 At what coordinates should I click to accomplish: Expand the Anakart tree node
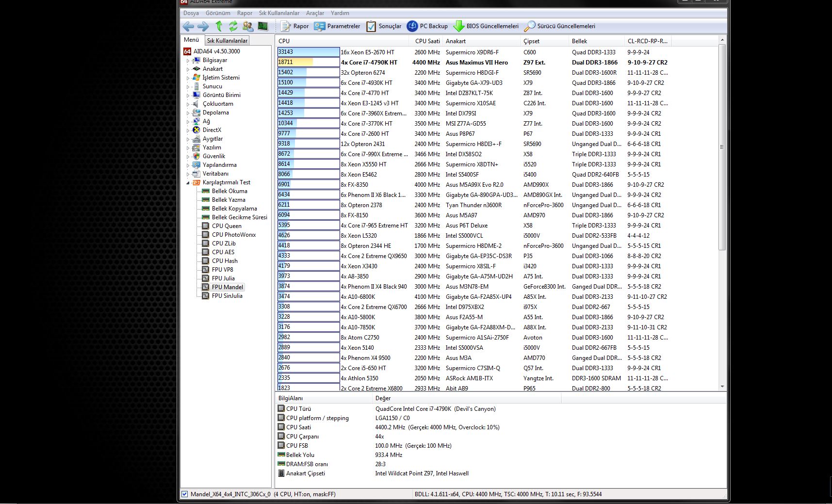point(188,69)
